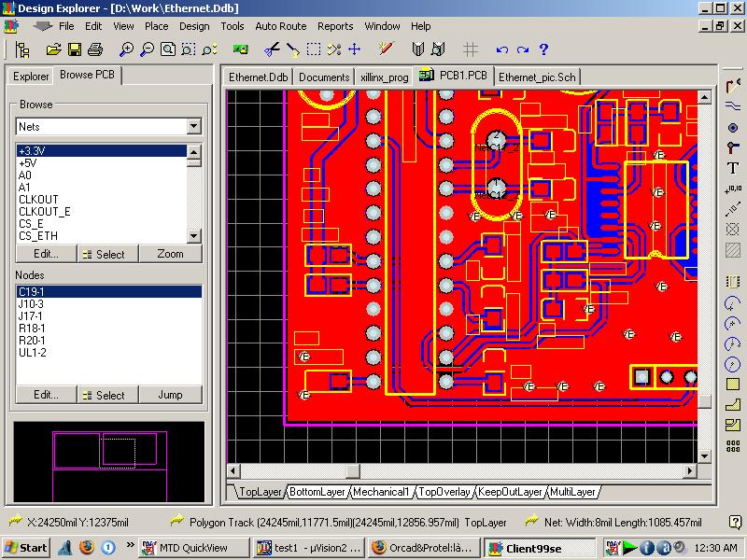Viewport: 747px width, 560px height.
Task: Click the Undo arrow icon
Action: tap(502, 49)
